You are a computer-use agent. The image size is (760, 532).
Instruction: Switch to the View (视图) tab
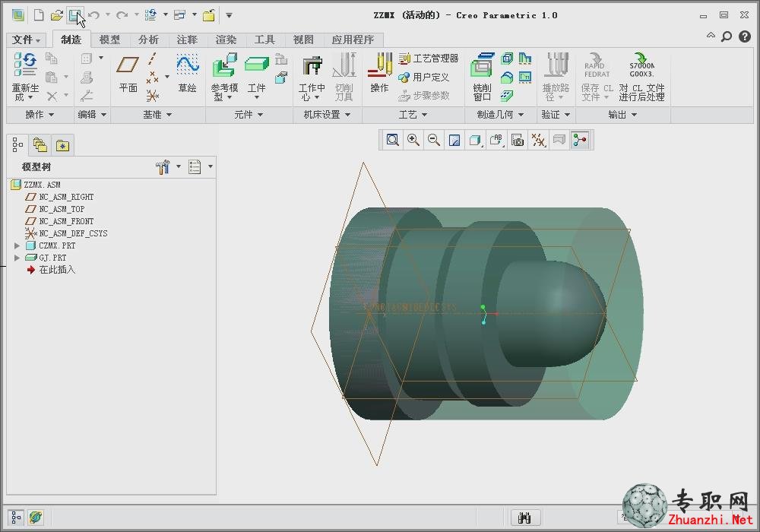click(303, 40)
